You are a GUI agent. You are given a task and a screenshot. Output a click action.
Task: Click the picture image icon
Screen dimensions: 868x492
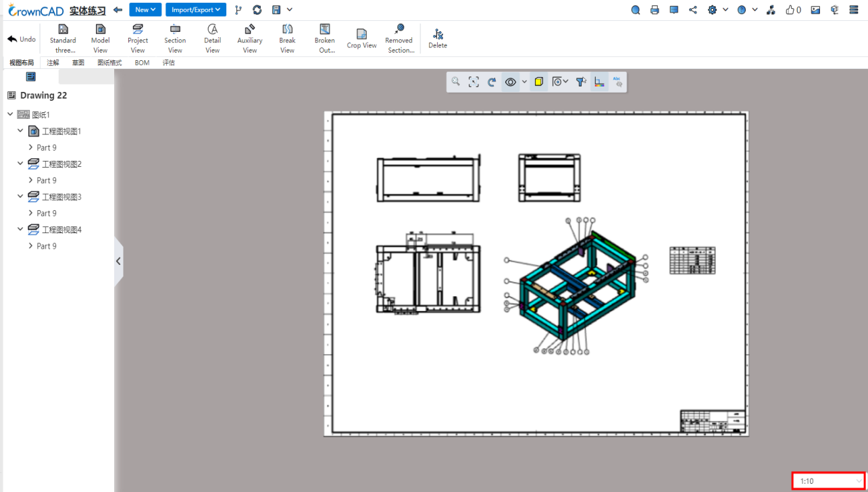[x=815, y=9]
